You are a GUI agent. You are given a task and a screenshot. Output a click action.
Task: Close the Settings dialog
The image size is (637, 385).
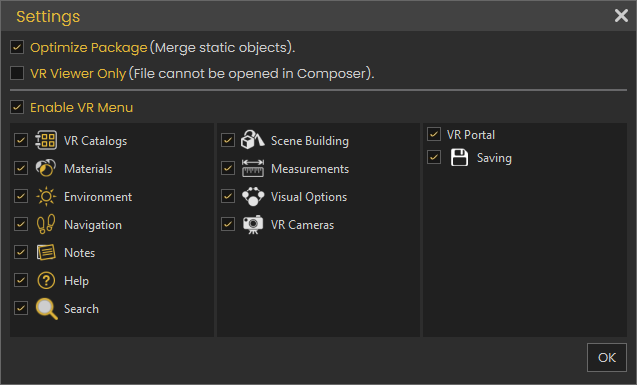tap(621, 16)
